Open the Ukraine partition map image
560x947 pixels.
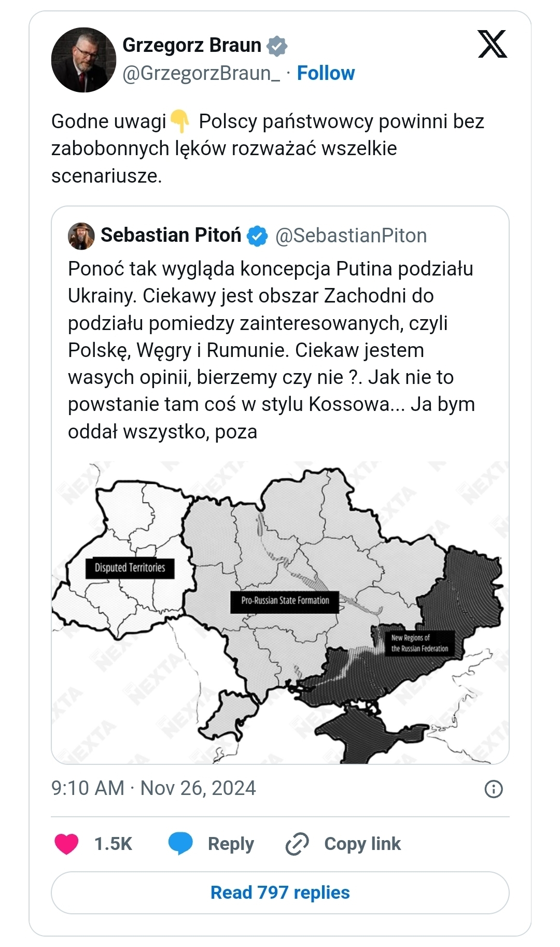coord(280,612)
